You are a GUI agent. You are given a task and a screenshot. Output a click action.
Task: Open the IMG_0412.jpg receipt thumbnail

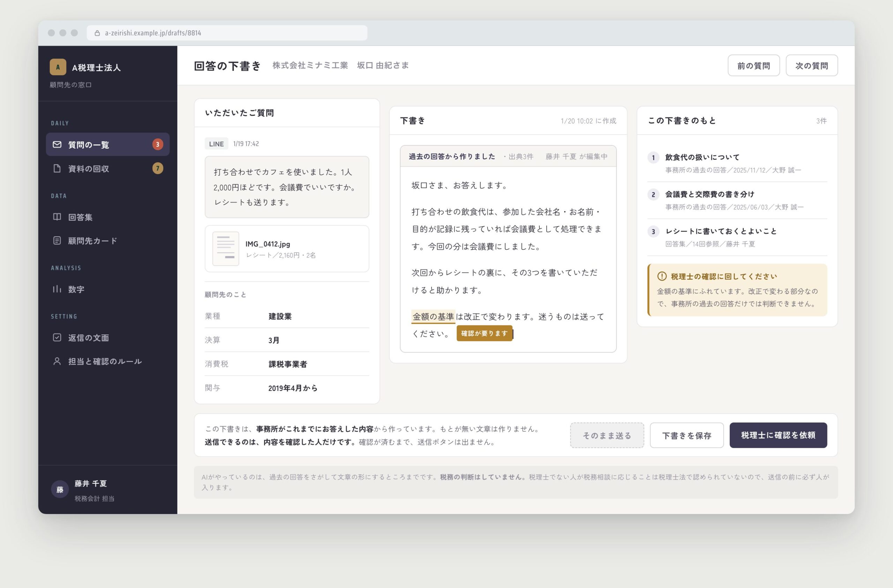pos(225,248)
